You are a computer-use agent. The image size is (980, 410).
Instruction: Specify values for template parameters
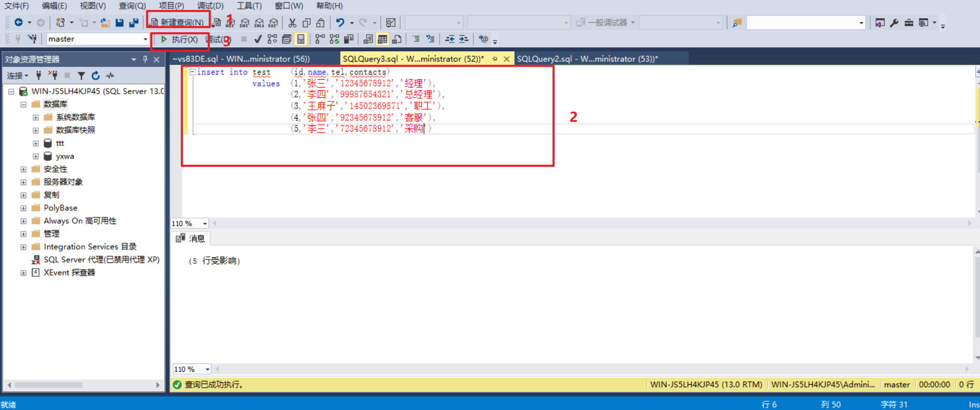coord(484,39)
